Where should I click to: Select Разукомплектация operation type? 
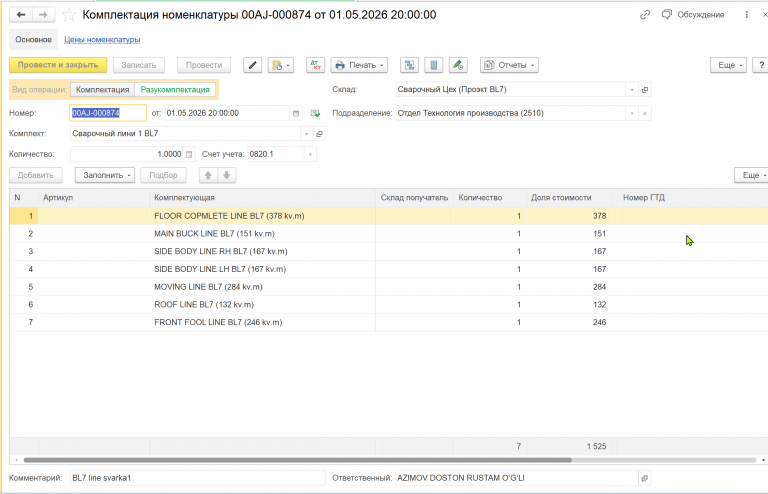[x=175, y=90]
